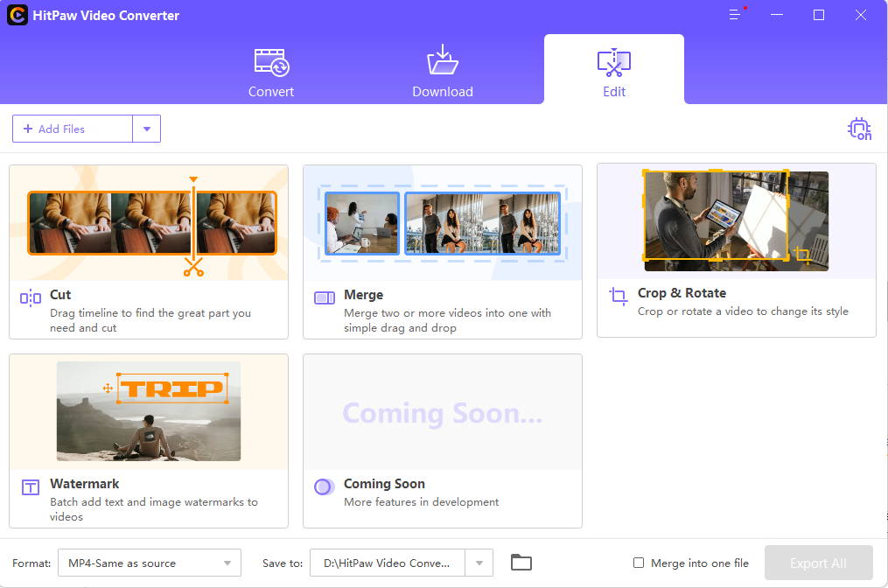The height and width of the screenshot is (588, 888).
Task: Open the Add Files dropdown arrow
Action: pos(147,128)
